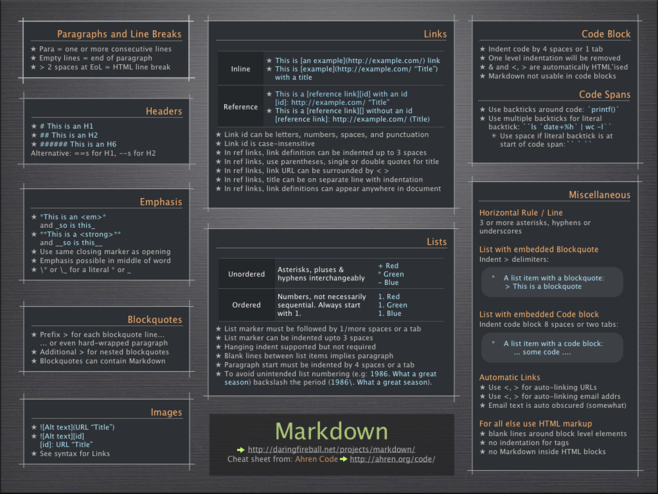The height and width of the screenshot is (494, 658).
Task: Click 'Use backticks around code: `printf()`'
Action: point(554,109)
